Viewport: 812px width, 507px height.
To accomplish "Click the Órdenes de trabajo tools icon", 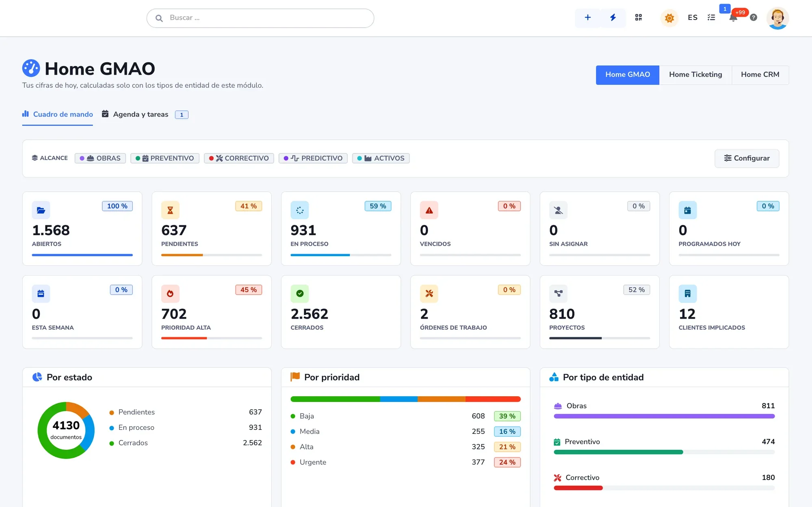I will 429,294.
